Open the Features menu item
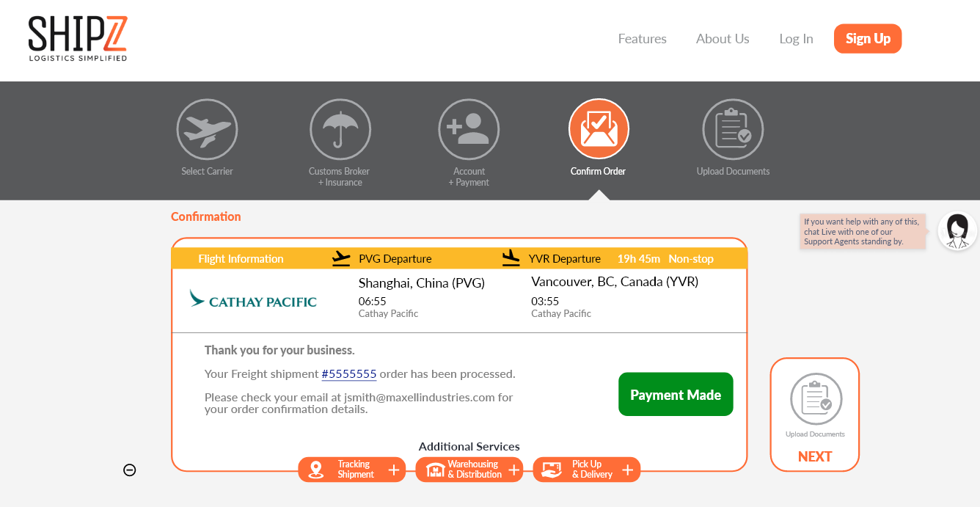The image size is (980, 507). 642,39
